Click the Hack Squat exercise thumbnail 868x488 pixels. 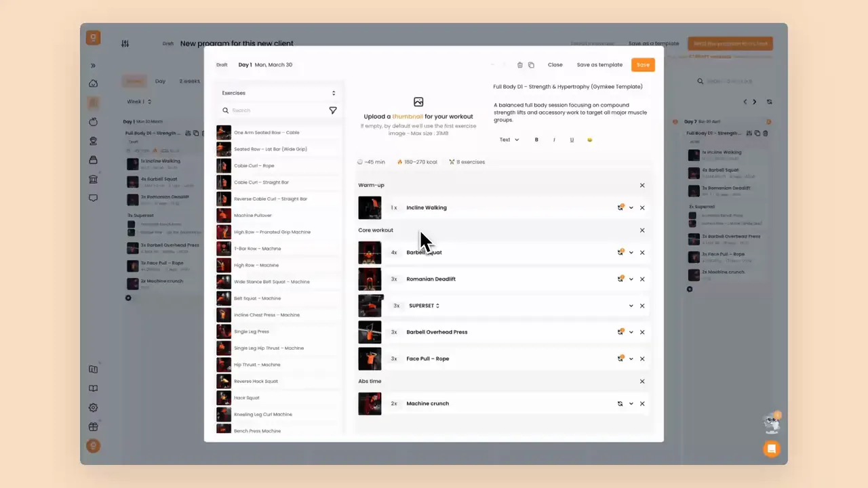(x=223, y=398)
